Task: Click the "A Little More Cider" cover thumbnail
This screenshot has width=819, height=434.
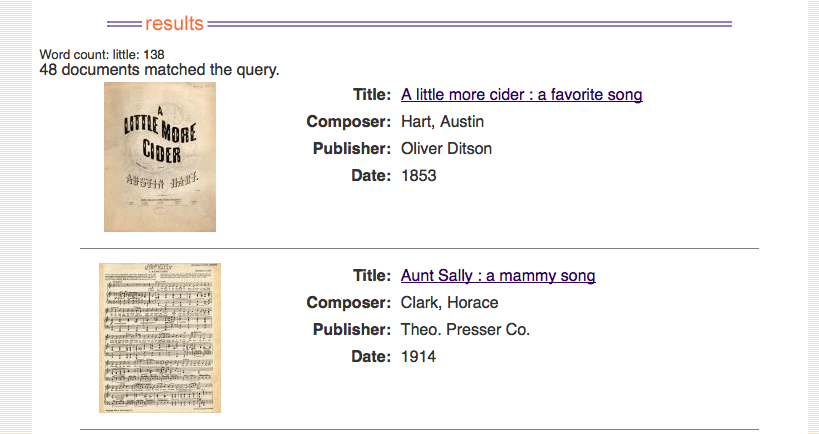Action: pos(160,157)
